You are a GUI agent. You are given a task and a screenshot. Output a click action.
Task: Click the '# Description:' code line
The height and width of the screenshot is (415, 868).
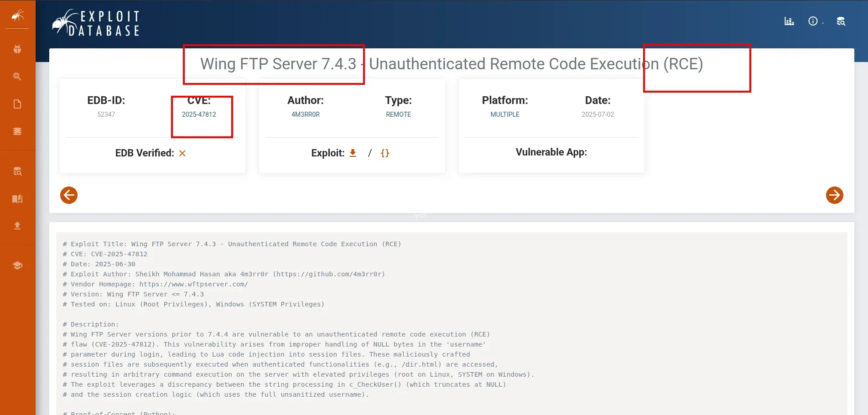pos(91,324)
